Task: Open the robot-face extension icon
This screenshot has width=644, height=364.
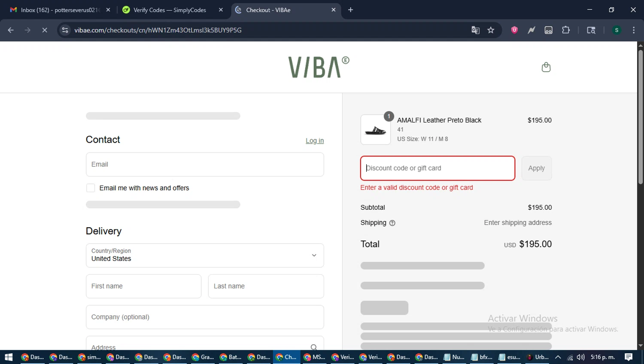Action: (x=549, y=30)
